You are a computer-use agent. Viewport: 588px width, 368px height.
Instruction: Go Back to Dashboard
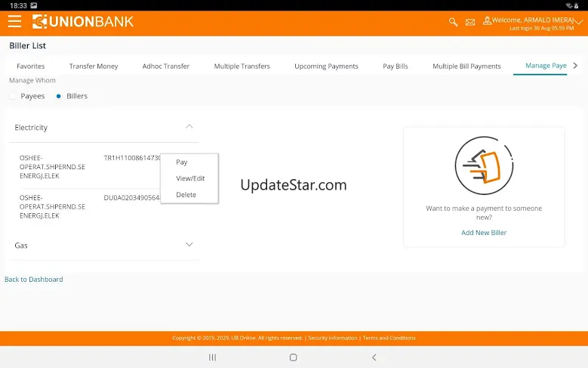tap(34, 280)
